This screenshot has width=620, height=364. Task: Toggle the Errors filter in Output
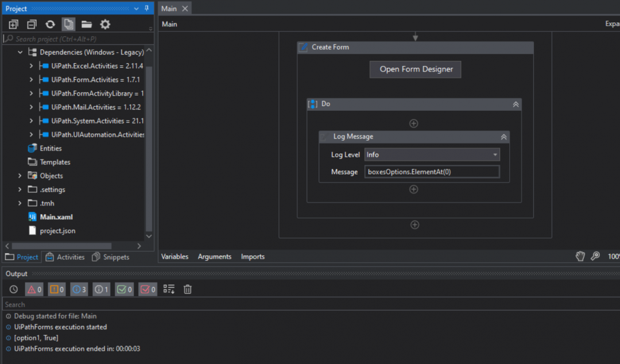click(x=34, y=289)
